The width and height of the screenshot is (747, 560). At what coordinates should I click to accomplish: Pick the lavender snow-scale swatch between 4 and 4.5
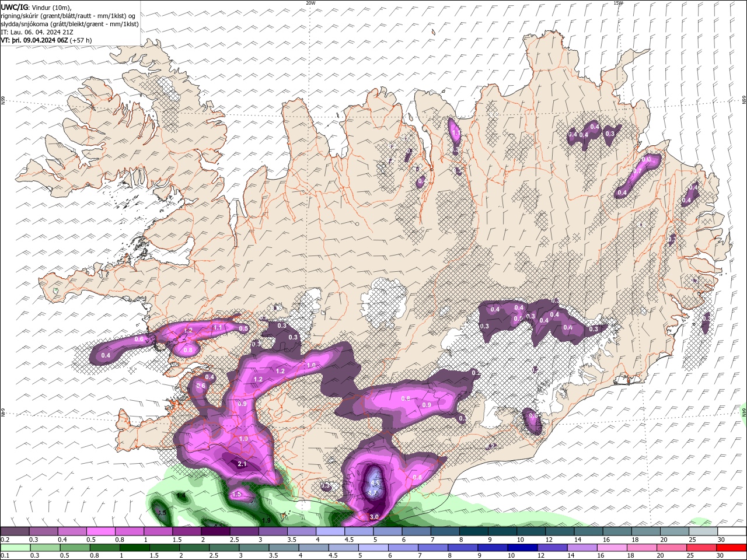click(330, 531)
